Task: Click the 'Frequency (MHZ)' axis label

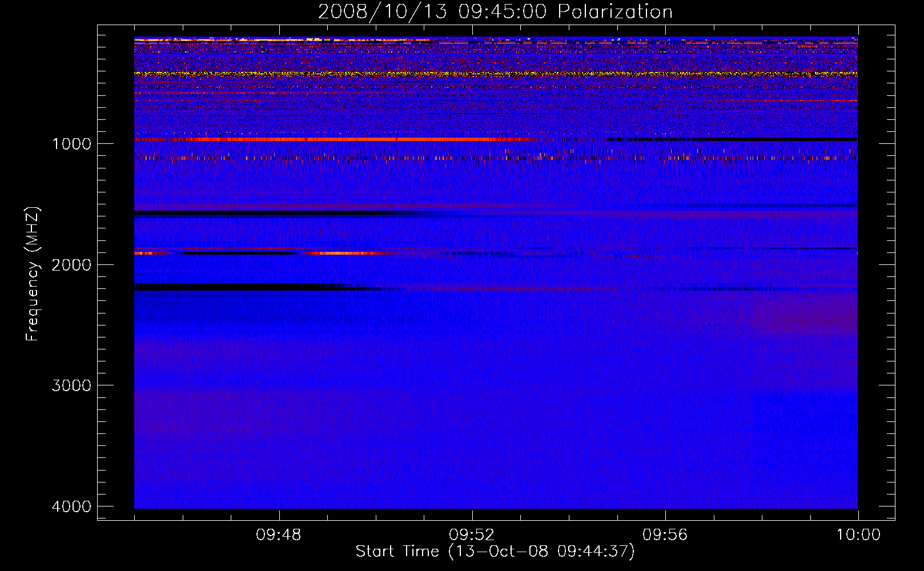Action: click(x=33, y=274)
